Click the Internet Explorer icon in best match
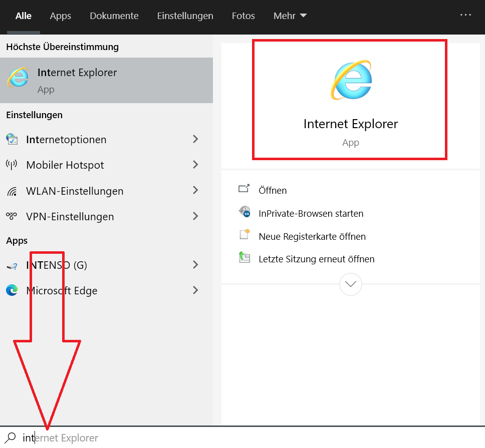Screen dimensions: 485x448 (x=18, y=77)
